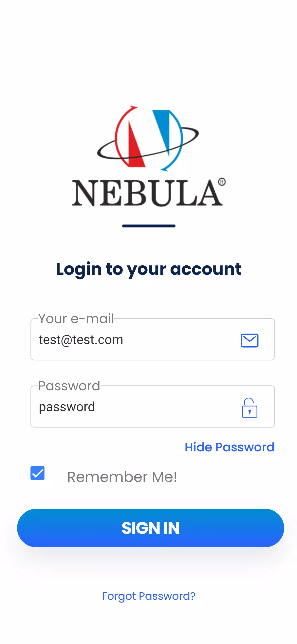Click the registered trademark symbol beside NEBULA
Screen dimensions: 297x644
click(x=222, y=182)
